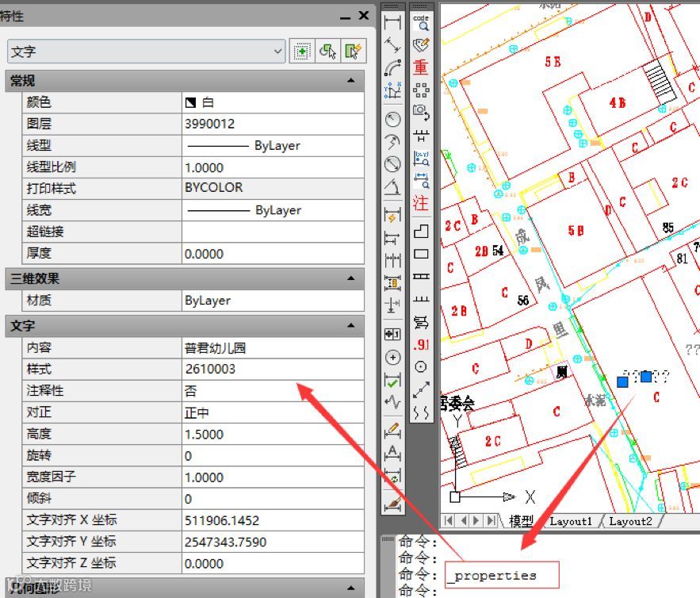
Task: Select the Dimension Update tool
Action: 392,476
